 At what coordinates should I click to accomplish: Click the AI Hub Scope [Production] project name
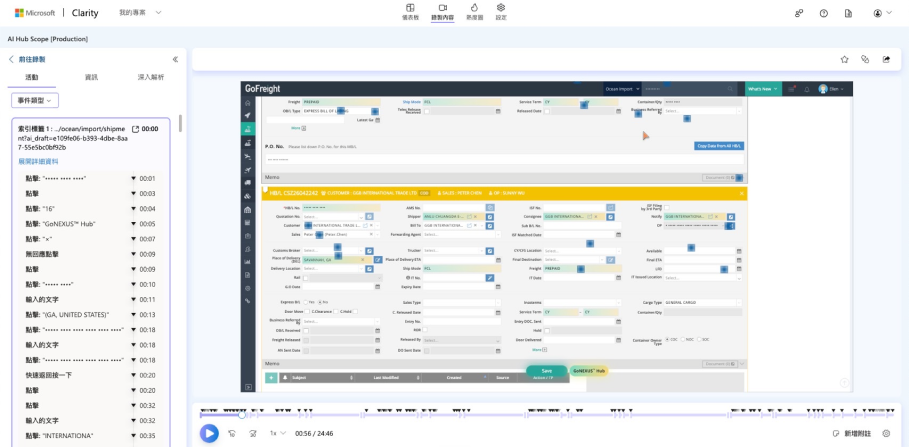click(48, 39)
